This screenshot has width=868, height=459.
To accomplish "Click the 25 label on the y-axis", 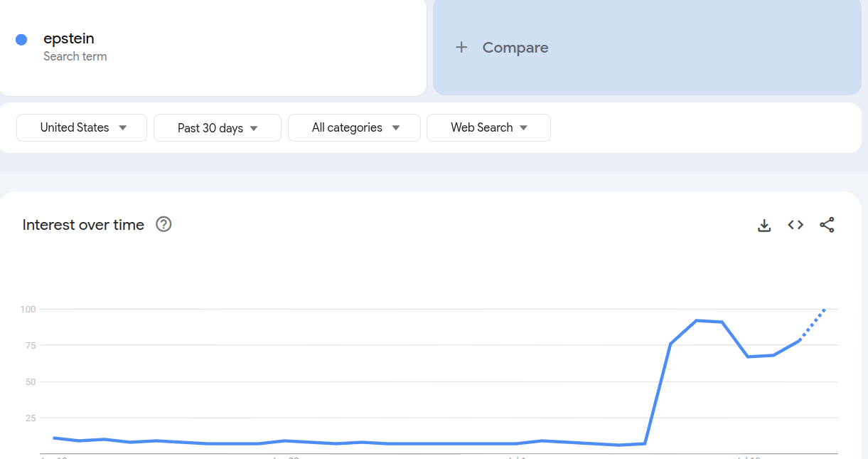I will 30,418.
